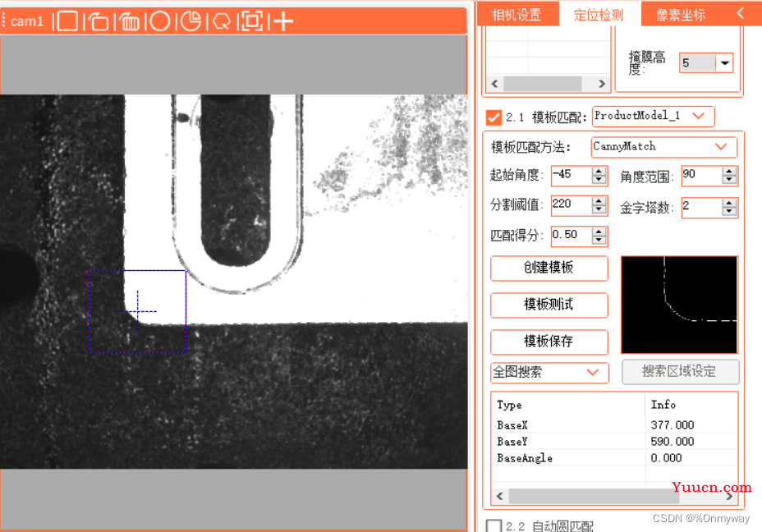Uncheck the 2.1 模板匹配 checkbox
Screen dimensions: 762x532
pos(493,117)
